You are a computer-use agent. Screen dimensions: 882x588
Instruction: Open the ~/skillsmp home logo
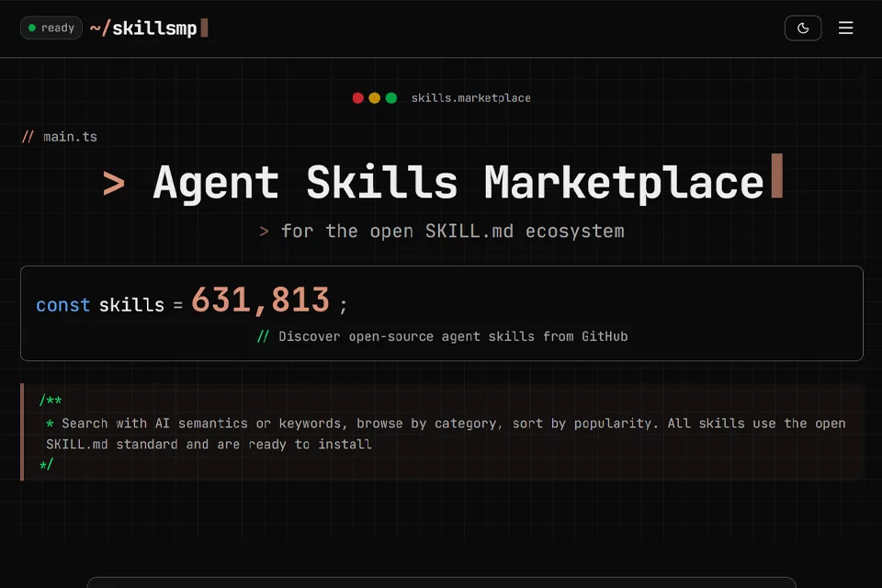pos(149,28)
